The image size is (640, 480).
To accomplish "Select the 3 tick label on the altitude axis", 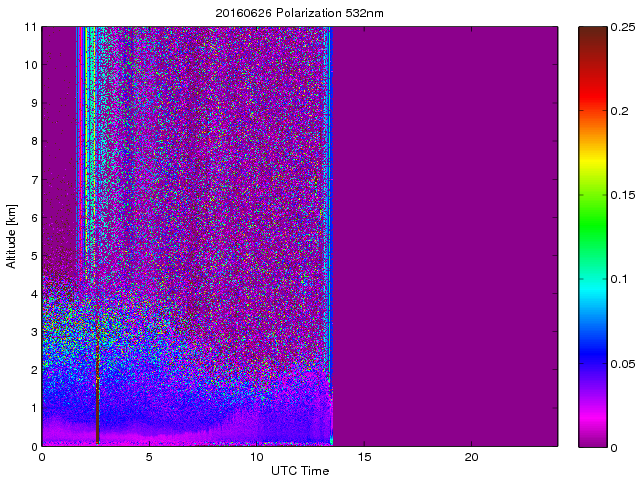I will [32, 332].
